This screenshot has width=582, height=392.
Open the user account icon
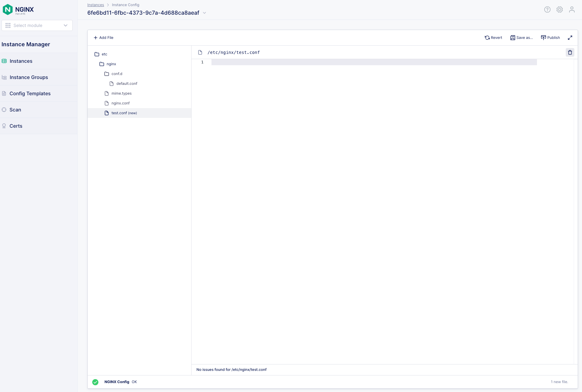[x=572, y=9]
